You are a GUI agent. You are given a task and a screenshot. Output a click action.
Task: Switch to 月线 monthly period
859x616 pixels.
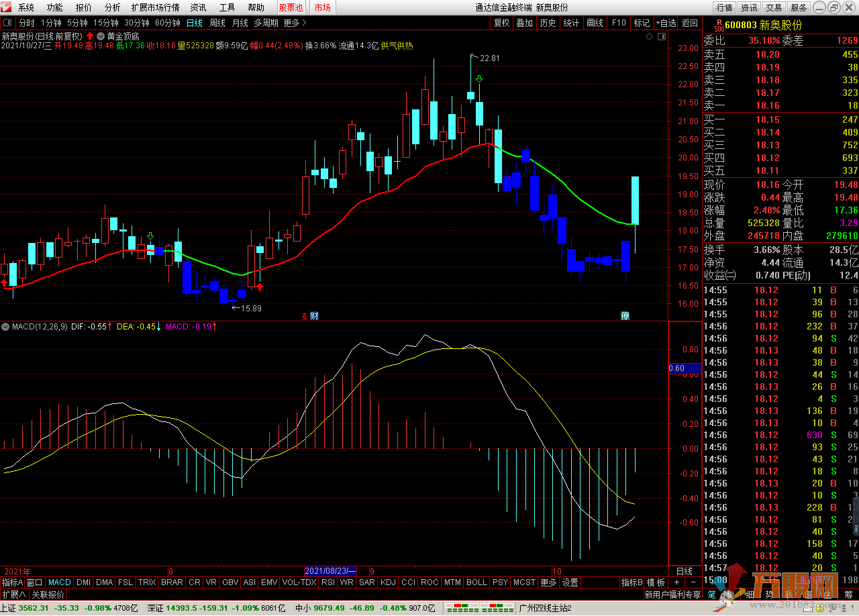pyautogui.click(x=240, y=23)
